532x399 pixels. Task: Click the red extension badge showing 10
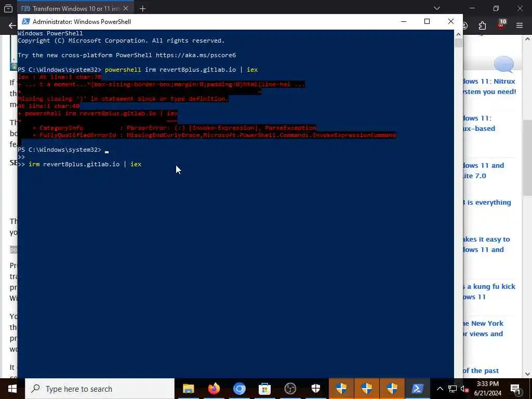point(501,24)
